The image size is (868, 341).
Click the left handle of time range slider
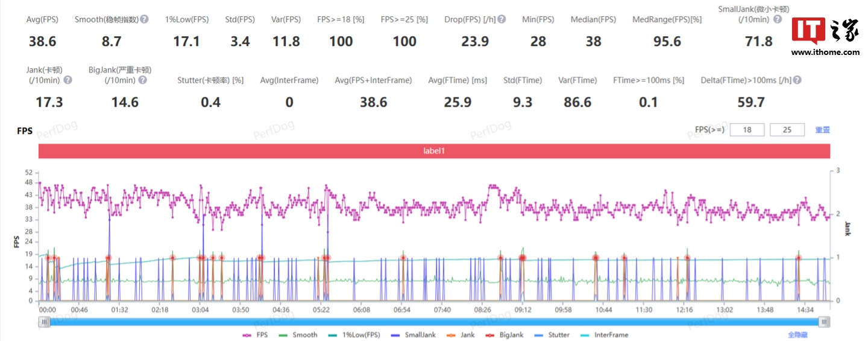44,322
